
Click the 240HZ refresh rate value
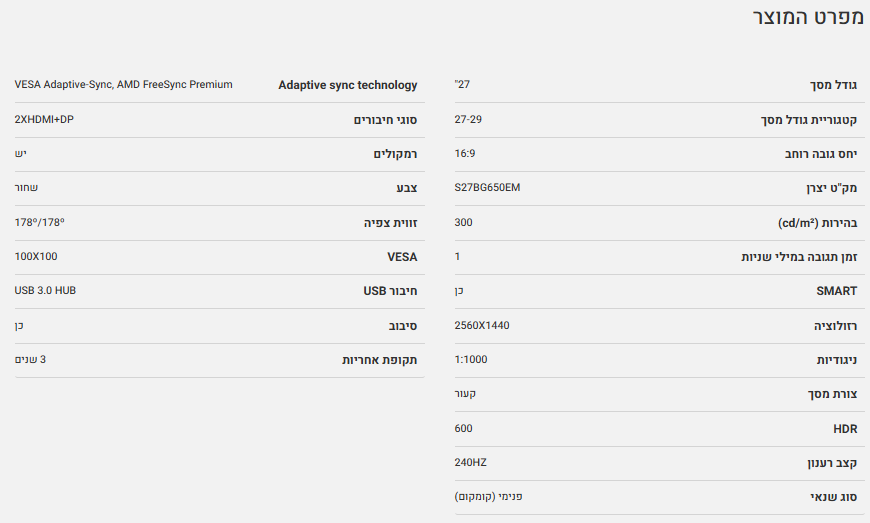[470, 462]
